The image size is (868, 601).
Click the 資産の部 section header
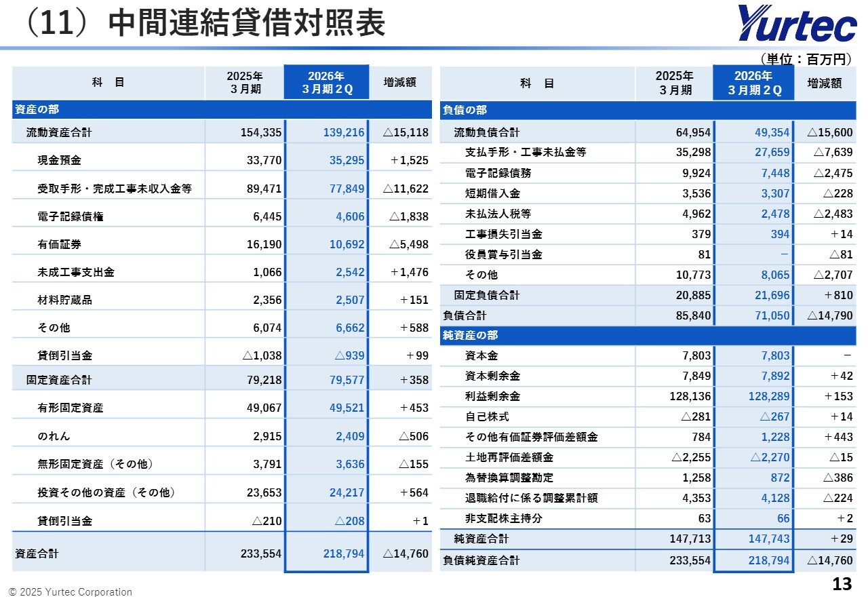click(x=38, y=109)
